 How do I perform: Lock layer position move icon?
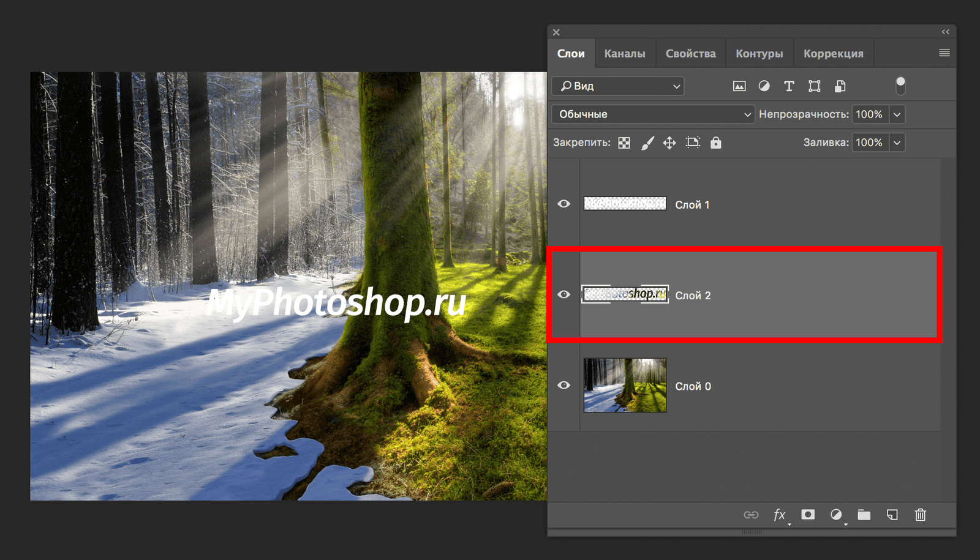tap(669, 143)
